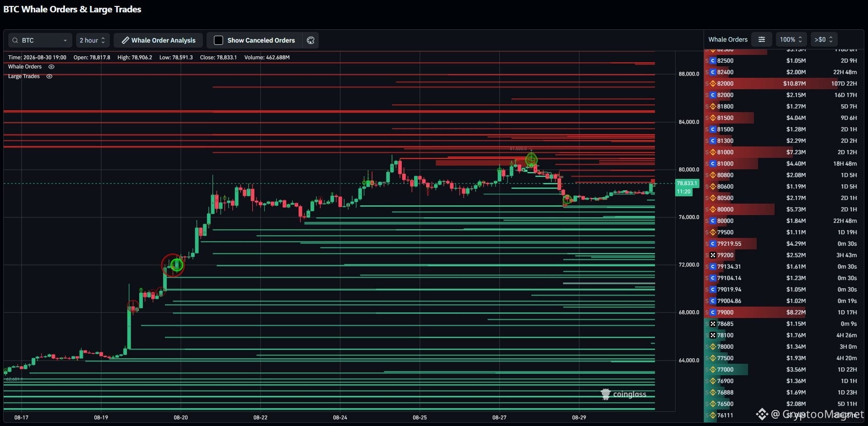868x426 pixels.
Task: Select the 79019.94 price row
Action: [784, 290]
